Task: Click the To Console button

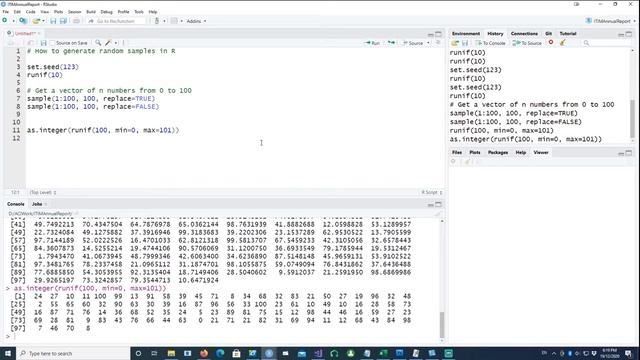Action: click(490, 43)
